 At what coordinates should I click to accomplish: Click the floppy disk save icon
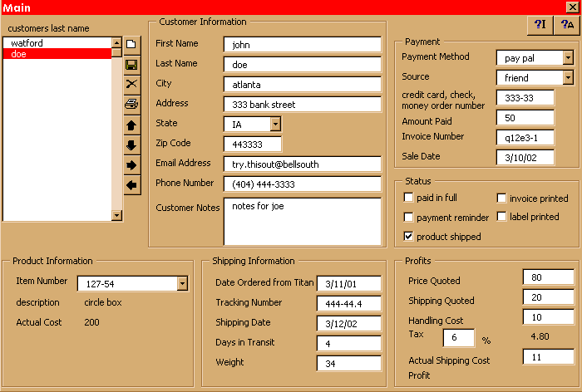[x=131, y=64]
